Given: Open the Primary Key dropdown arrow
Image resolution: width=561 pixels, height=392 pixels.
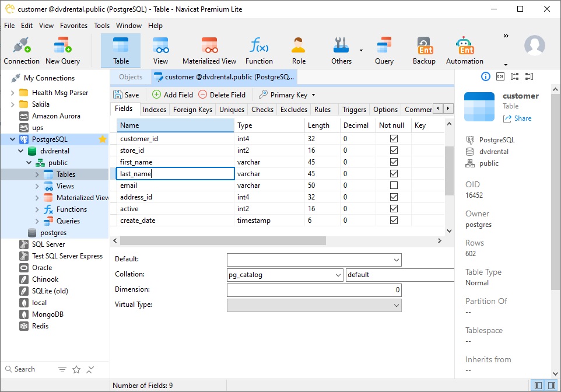Looking at the screenshot, I should point(313,95).
